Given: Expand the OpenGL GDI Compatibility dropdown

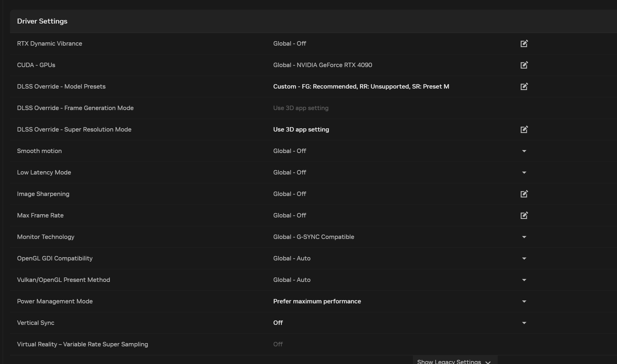Looking at the screenshot, I should point(524,258).
